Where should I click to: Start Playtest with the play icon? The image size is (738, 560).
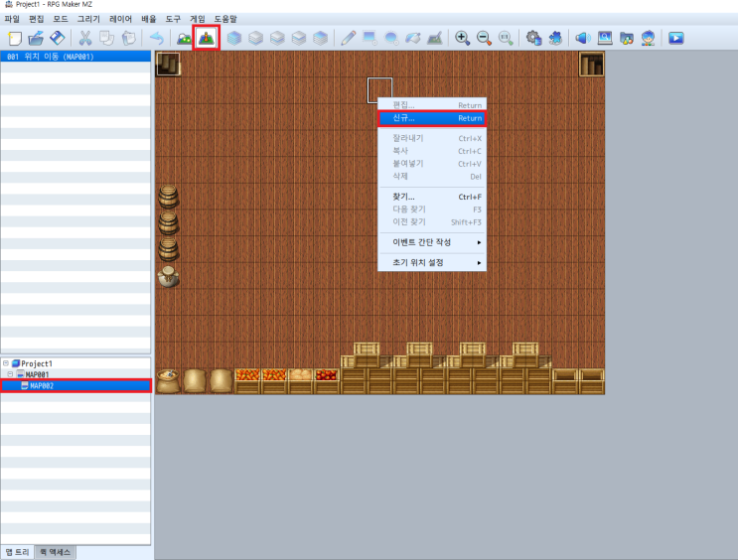675,38
